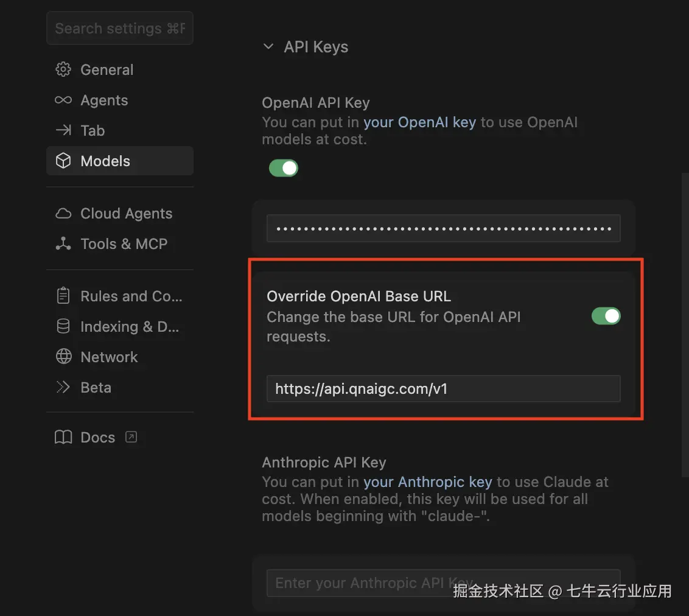Open Cloud Agents settings
The width and height of the screenshot is (689, 616).
pos(119,214)
